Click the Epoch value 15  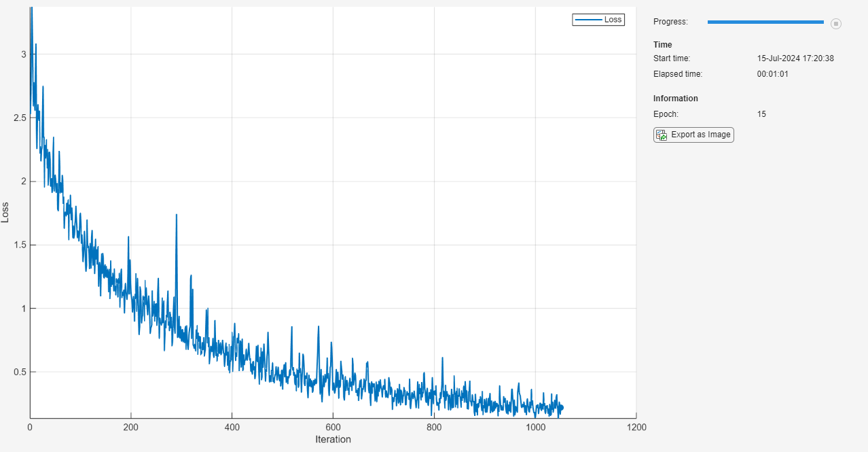tap(761, 114)
